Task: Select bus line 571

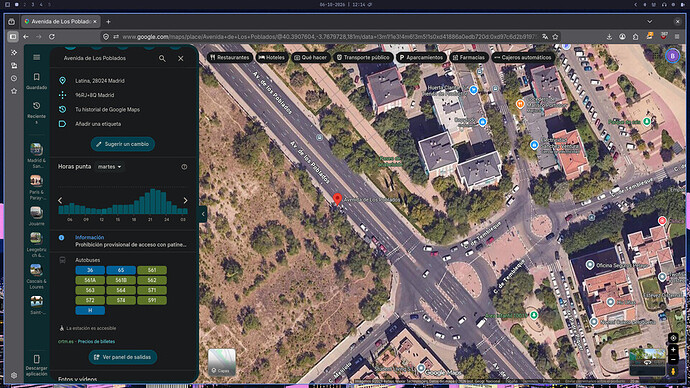Action: pyautogui.click(x=152, y=290)
